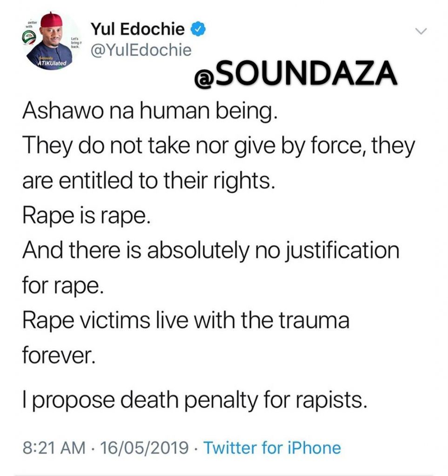Click the Yul Edochie display name
448x476 pixels.
point(138,30)
